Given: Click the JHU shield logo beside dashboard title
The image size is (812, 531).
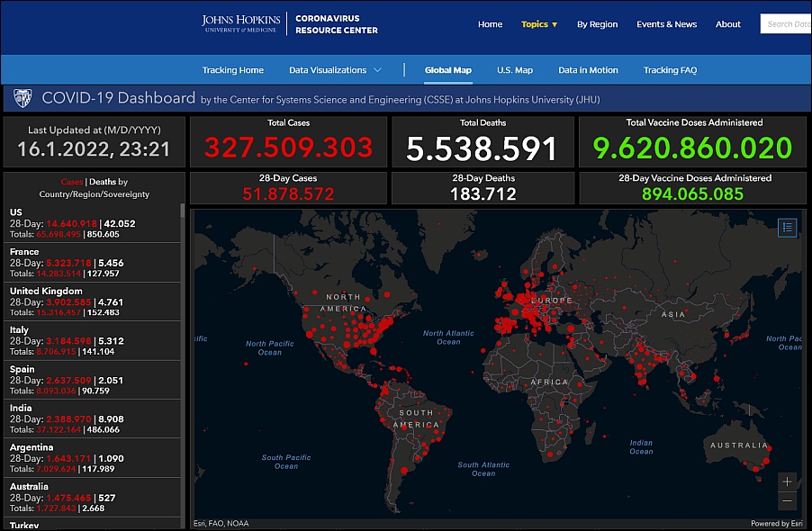Looking at the screenshot, I should pos(23,98).
